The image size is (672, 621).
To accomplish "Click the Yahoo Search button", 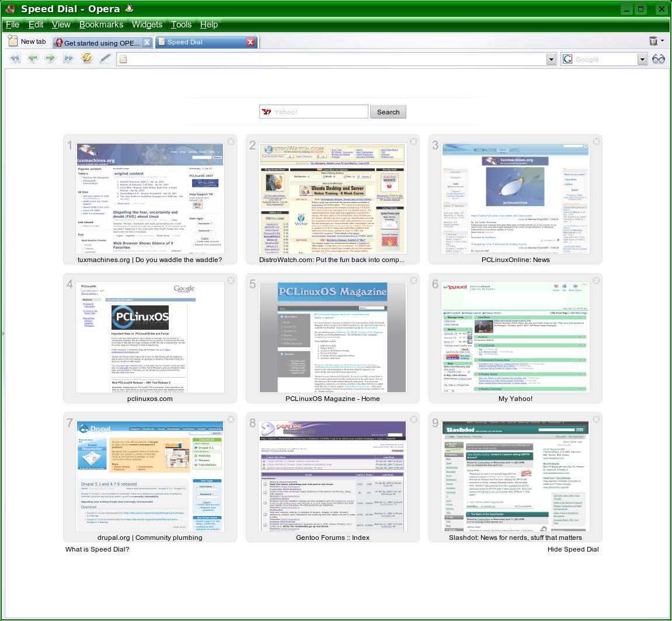I will tap(388, 112).
